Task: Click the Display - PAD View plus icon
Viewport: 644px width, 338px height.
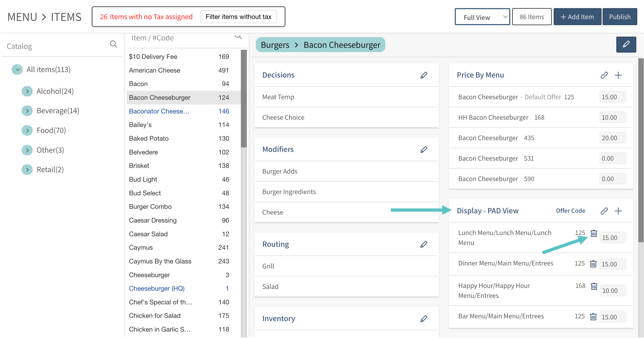Action: click(x=618, y=211)
